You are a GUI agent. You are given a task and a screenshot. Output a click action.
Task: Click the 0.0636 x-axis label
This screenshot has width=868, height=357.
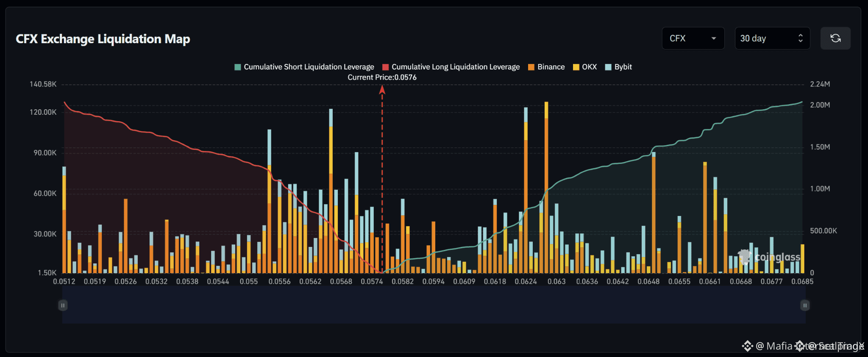(x=587, y=282)
